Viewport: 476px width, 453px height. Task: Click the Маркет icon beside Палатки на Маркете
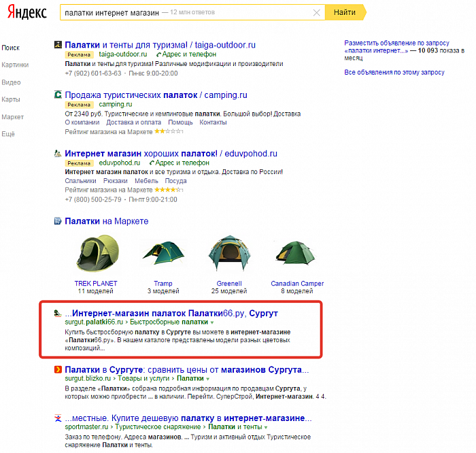(58, 221)
